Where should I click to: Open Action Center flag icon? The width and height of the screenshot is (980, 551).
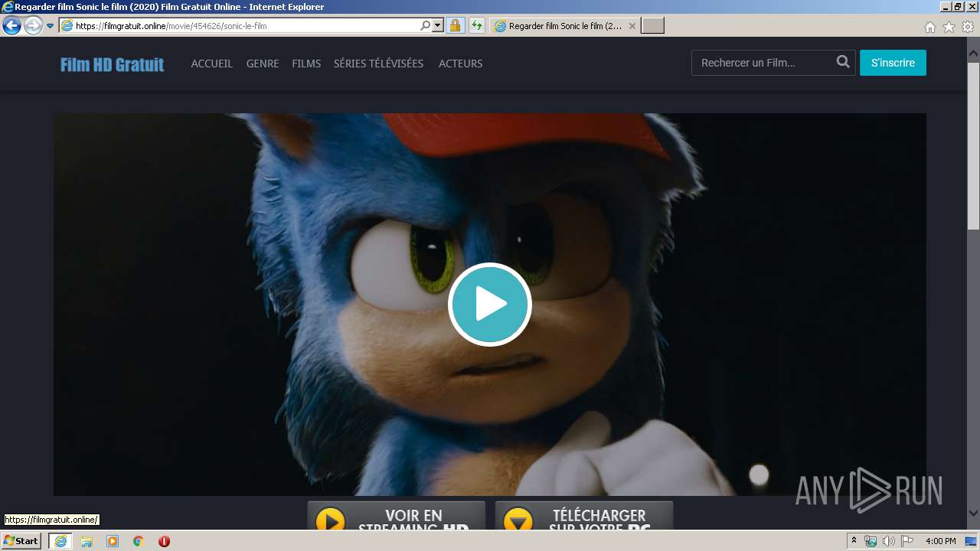pos(907,541)
